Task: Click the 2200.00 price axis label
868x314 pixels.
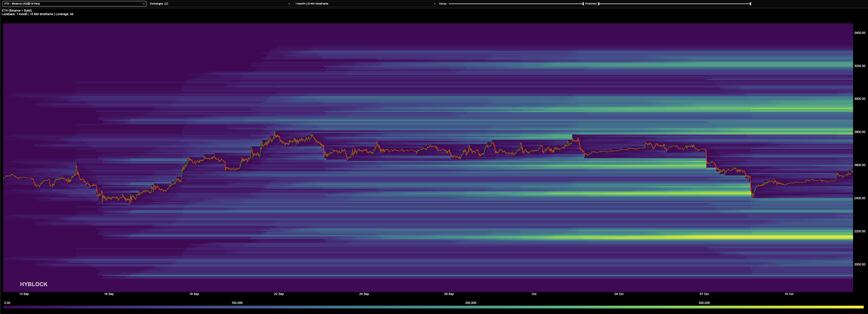Action: click(x=860, y=231)
